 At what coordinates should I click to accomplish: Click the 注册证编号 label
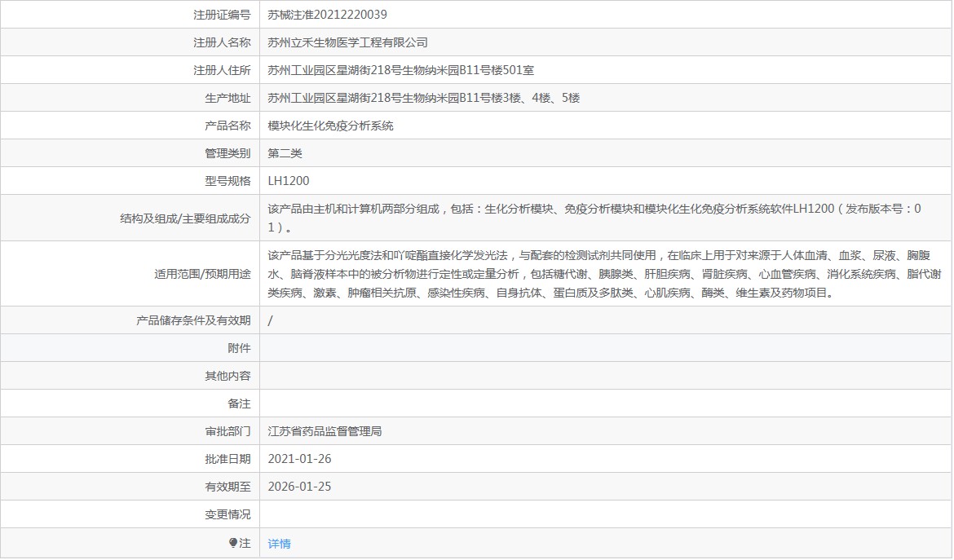[x=222, y=15]
